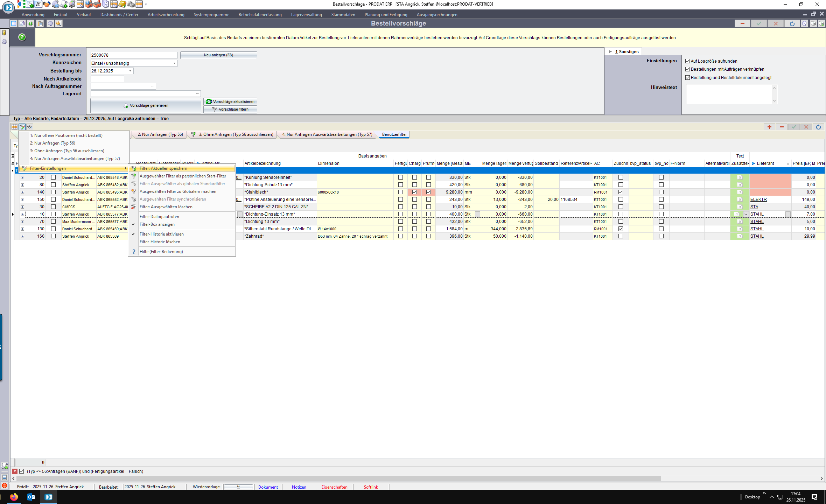The image size is (826, 504).
Task: Toggle the filter active checkbox at bottom
Action: (22, 471)
